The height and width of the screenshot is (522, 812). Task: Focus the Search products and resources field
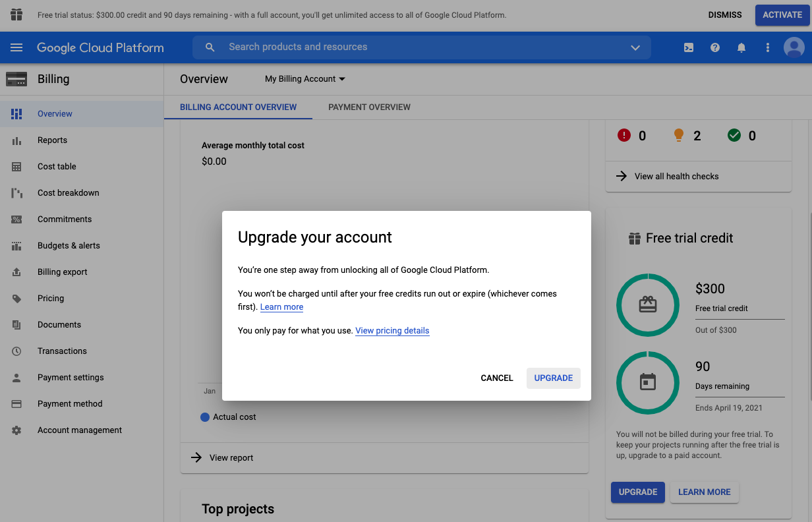[422, 47]
